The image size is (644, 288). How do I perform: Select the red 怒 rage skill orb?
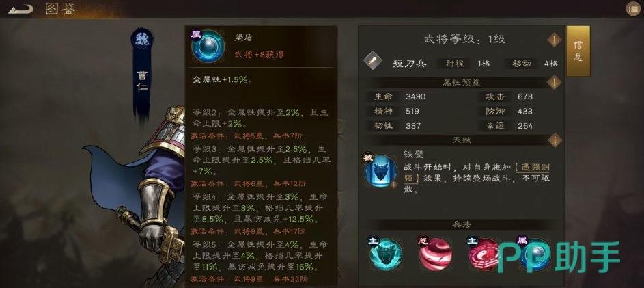(435, 254)
